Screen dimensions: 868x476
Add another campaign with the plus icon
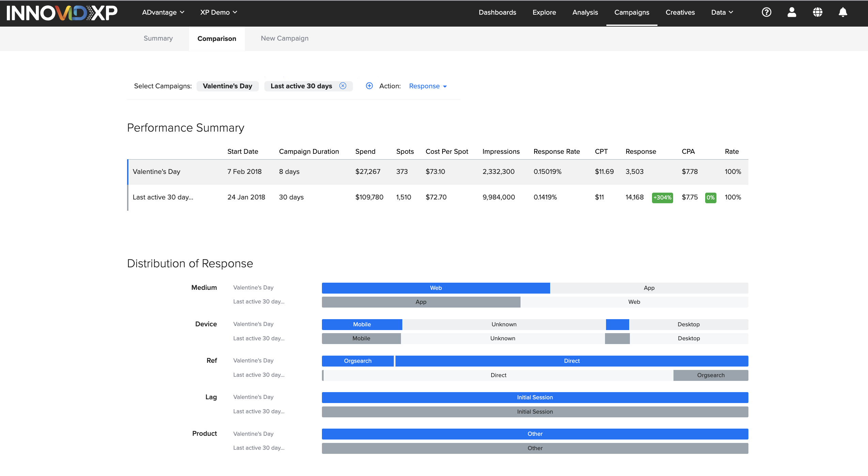pyautogui.click(x=369, y=86)
